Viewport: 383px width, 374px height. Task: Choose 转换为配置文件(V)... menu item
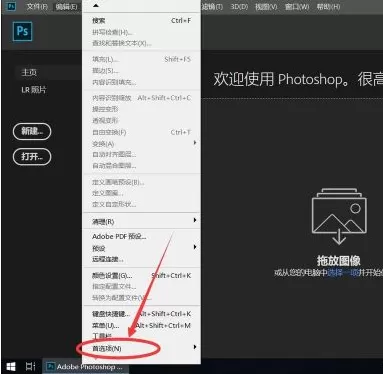141,297
